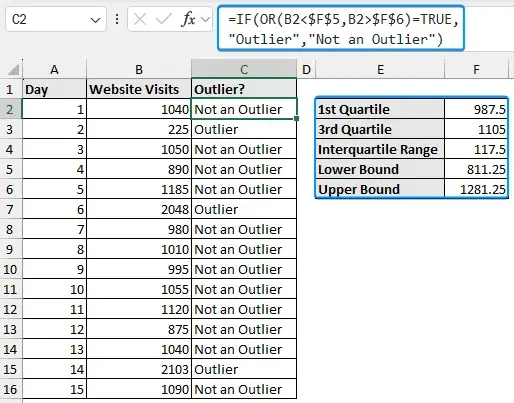Image resolution: width=514 pixels, height=403 pixels.
Task: Select the cell with value 1090
Action: point(139,389)
